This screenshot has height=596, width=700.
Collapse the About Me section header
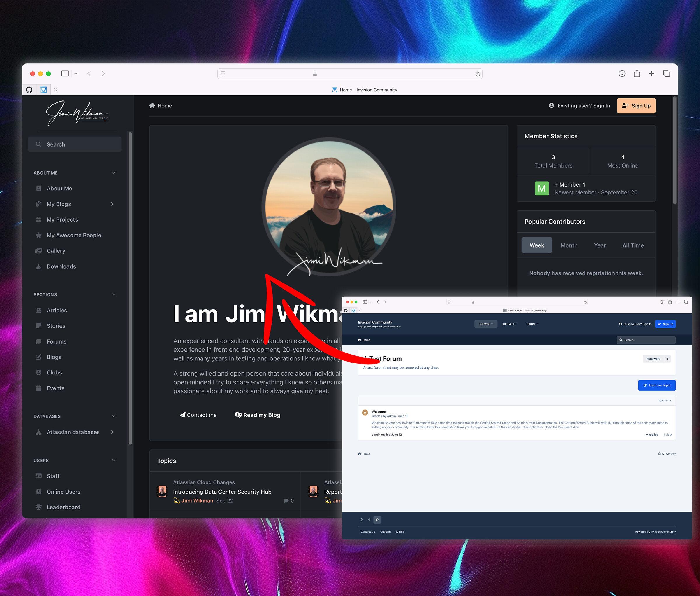[113, 172]
